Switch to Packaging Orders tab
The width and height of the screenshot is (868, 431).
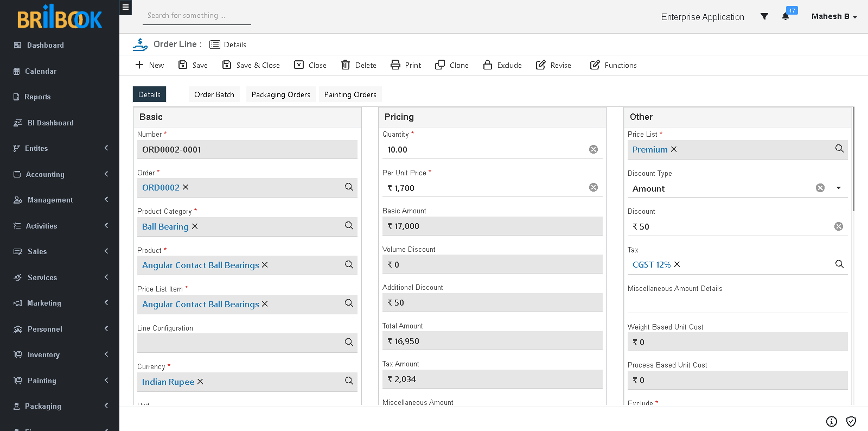[x=281, y=94]
